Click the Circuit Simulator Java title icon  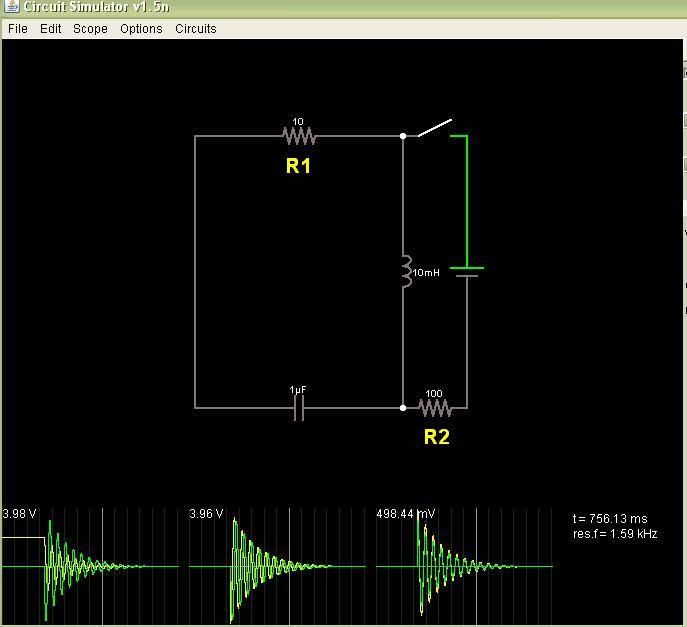click(x=12, y=6)
